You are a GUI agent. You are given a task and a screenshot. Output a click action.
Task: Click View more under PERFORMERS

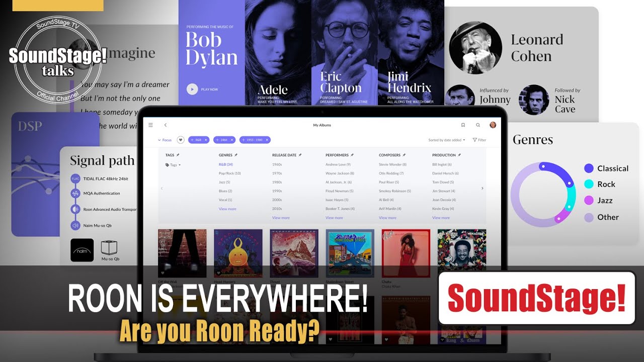334,218
